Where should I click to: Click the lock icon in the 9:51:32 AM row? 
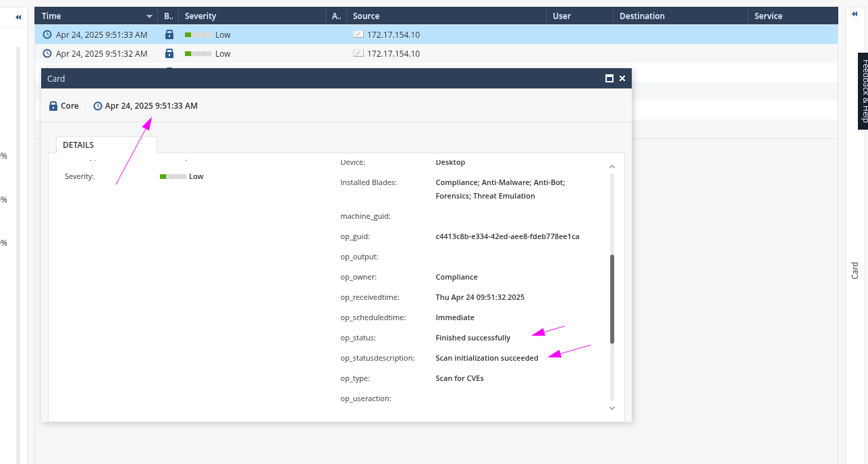click(169, 53)
